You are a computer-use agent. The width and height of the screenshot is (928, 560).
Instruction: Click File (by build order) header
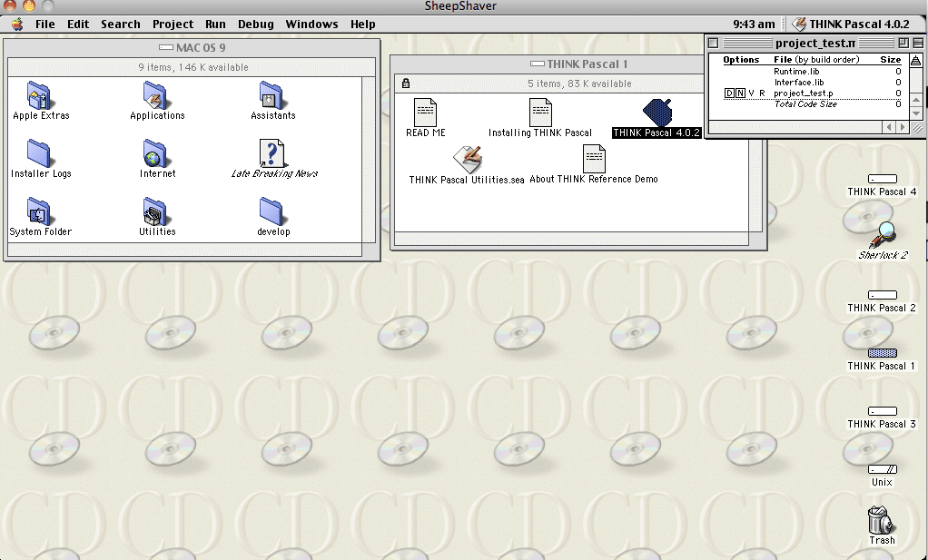[816, 60]
